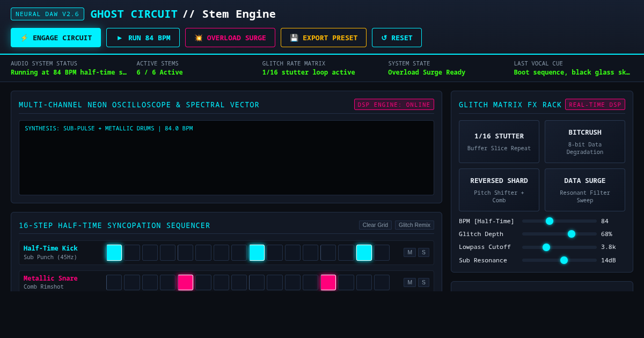Activate the 1/16 Stutter effect pad
The height and width of the screenshot is (338, 644).
[x=499, y=142]
